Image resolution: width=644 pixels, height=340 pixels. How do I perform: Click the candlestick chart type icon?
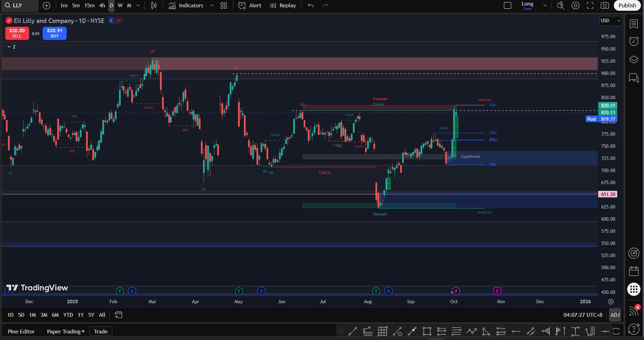[x=154, y=6]
